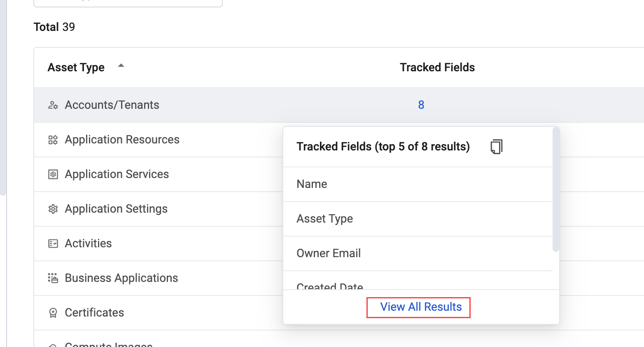Image resolution: width=644 pixels, height=347 pixels.
Task: Select the Name field in popup
Action: 312,184
